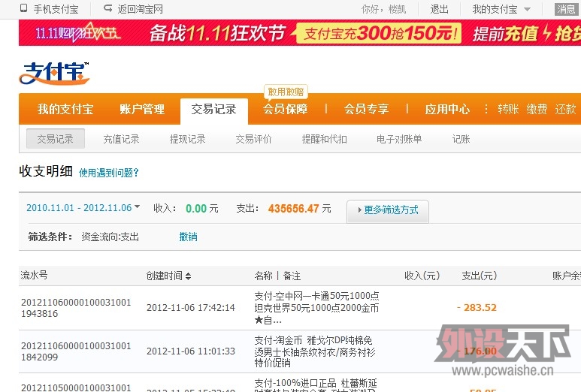This screenshot has height=392, width=581.
Task: Click the 支付宝 logo
Action: coord(54,73)
